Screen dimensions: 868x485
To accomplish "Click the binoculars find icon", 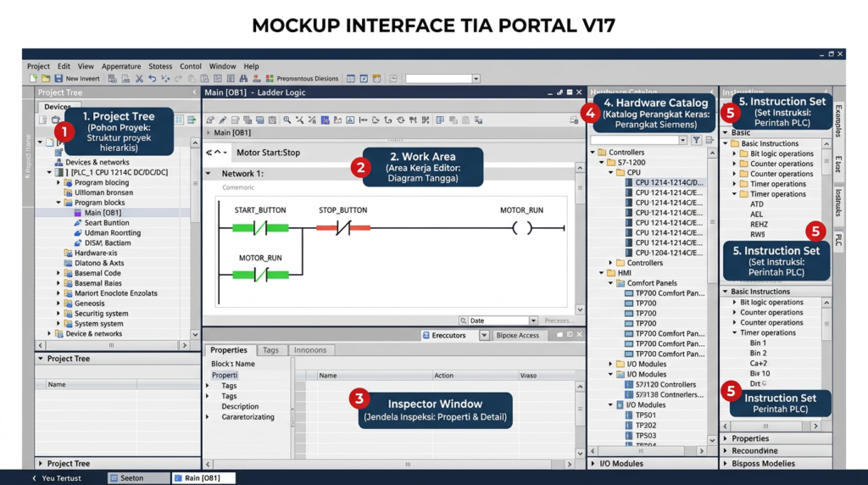I will (x=243, y=79).
